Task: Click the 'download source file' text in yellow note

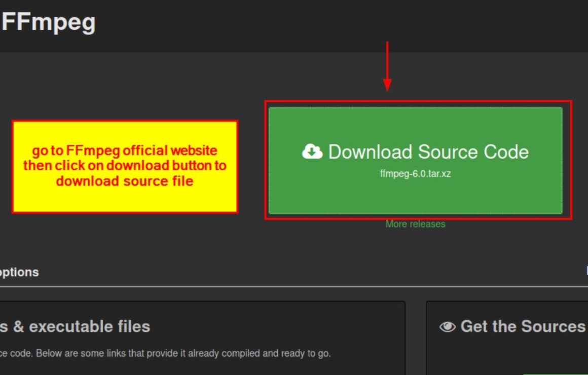Action: click(125, 181)
